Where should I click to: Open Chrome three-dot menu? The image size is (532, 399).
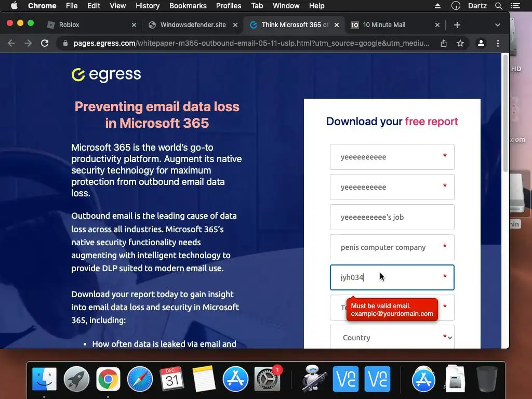(498, 44)
